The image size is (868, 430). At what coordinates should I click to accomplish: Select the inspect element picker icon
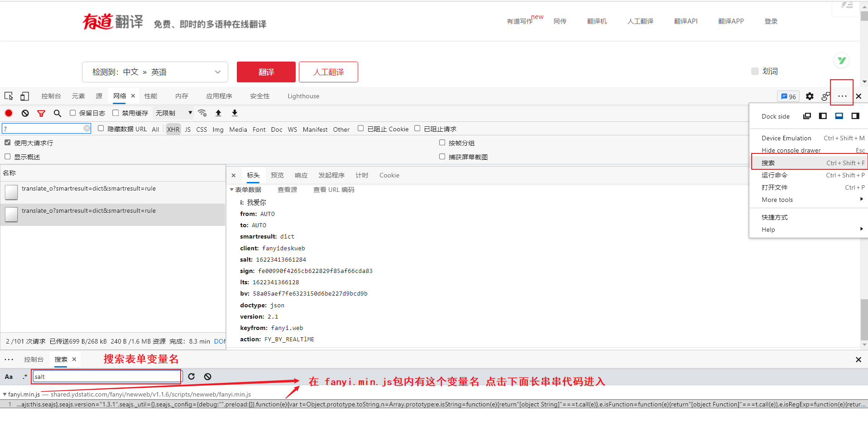tap(9, 96)
